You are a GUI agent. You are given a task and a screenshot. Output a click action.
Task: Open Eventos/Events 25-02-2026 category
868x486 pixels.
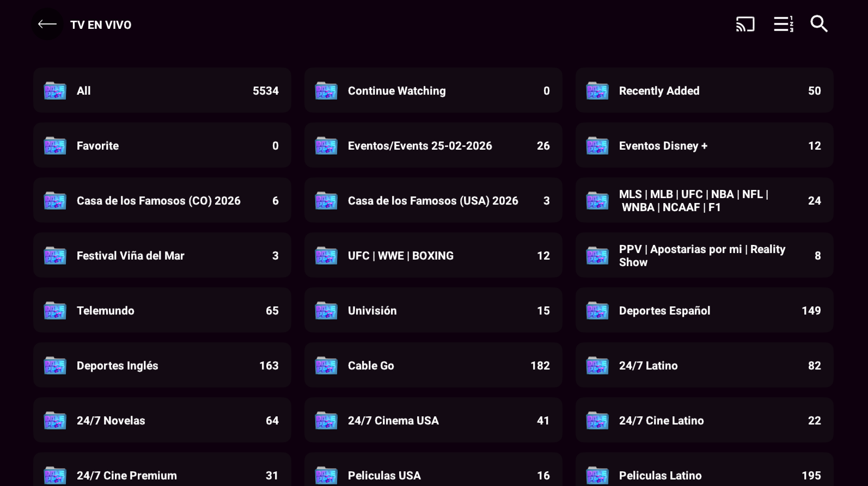coord(433,146)
